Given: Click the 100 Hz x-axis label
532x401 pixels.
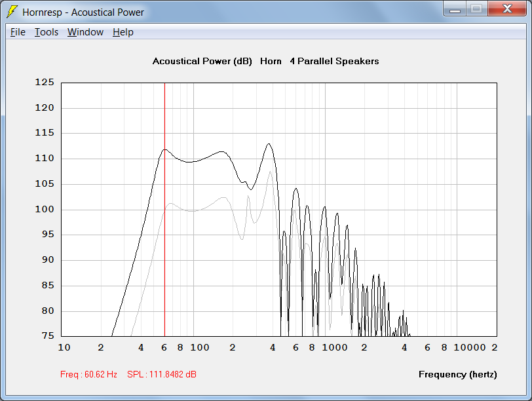Looking at the screenshot, I should click(199, 347).
